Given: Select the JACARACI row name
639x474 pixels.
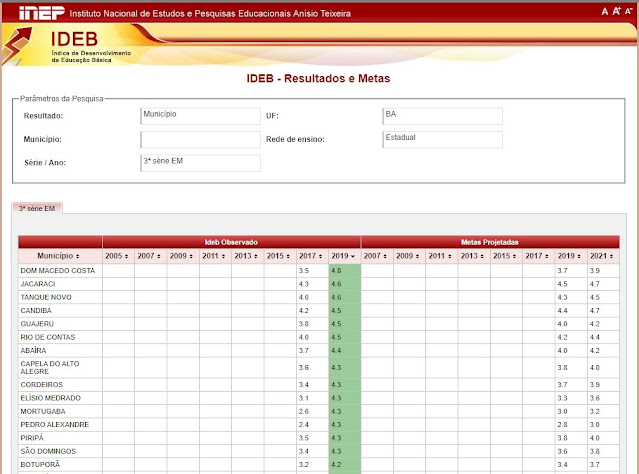Looking at the screenshot, I should [x=37, y=284].
